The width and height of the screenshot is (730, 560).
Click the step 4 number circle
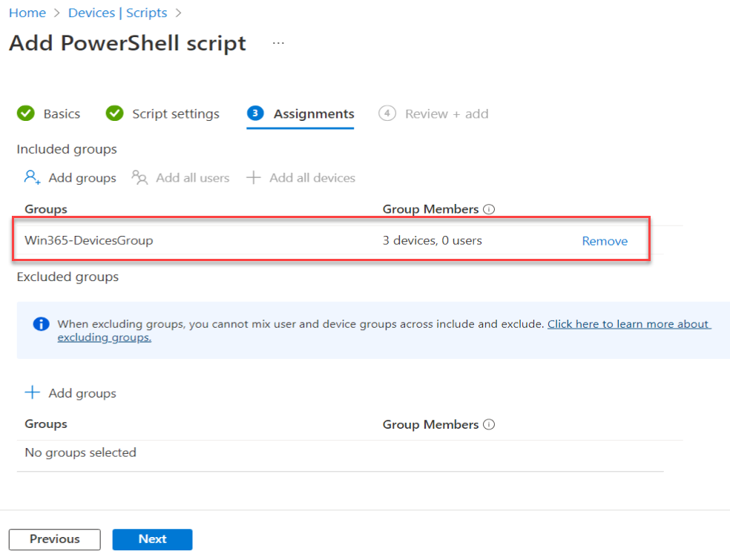[387, 113]
